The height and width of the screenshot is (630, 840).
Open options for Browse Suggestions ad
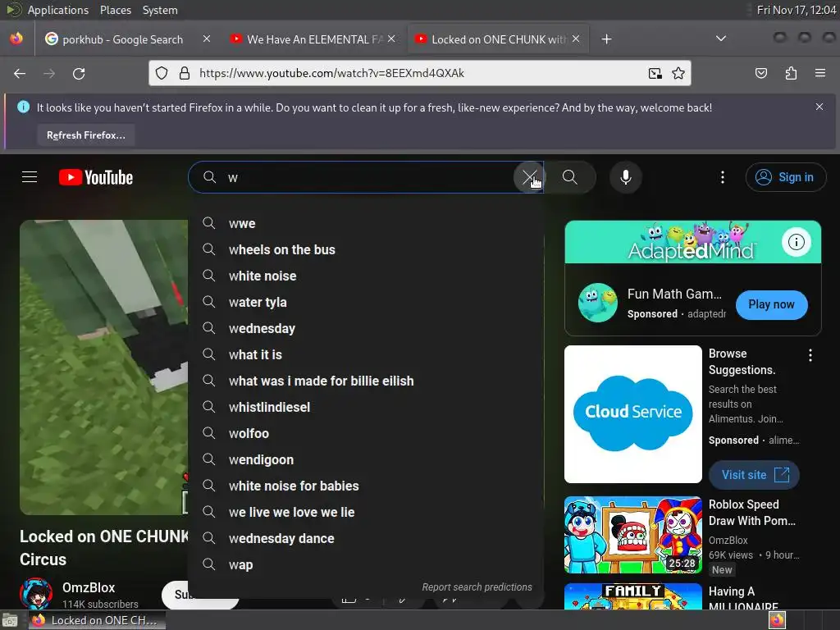810,355
